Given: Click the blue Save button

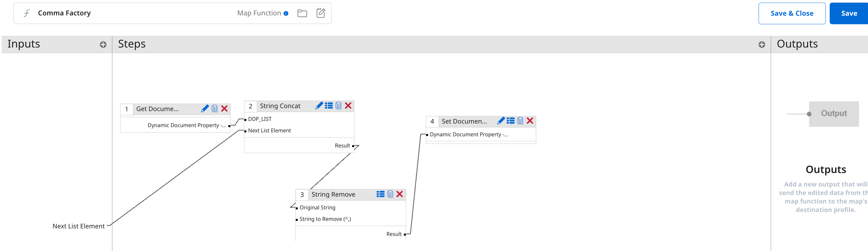Looking at the screenshot, I should pos(849,13).
